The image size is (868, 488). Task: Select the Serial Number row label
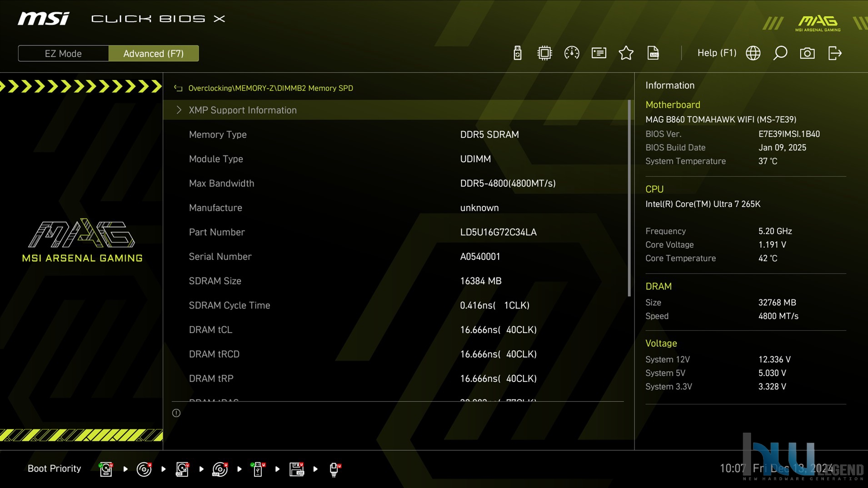coord(220,257)
